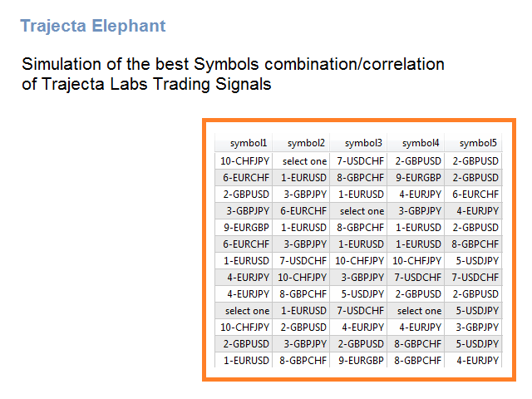This screenshot has height=399, width=532.
Task: Select the symbol1 column header
Action: (244, 143)
